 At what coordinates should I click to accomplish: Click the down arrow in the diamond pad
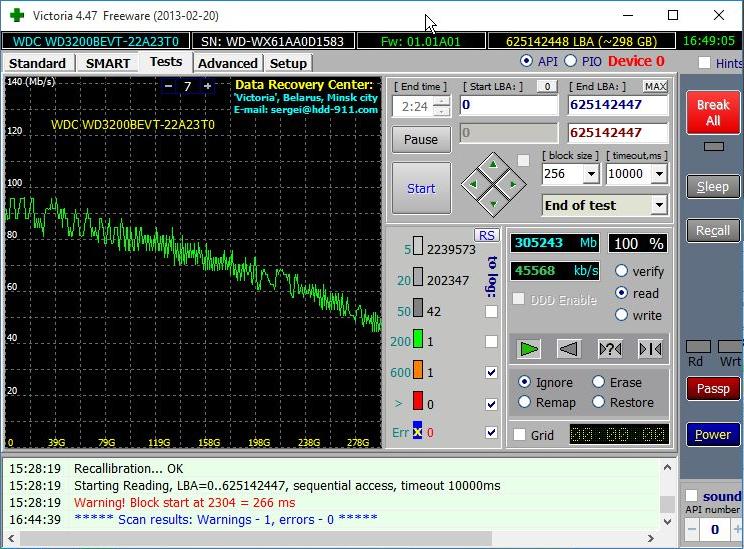coord(493,204)
